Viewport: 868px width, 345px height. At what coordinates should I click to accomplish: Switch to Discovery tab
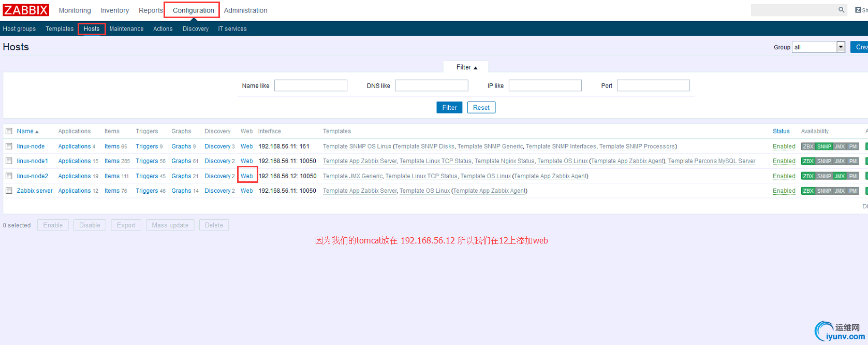click(x=195, y=29)
